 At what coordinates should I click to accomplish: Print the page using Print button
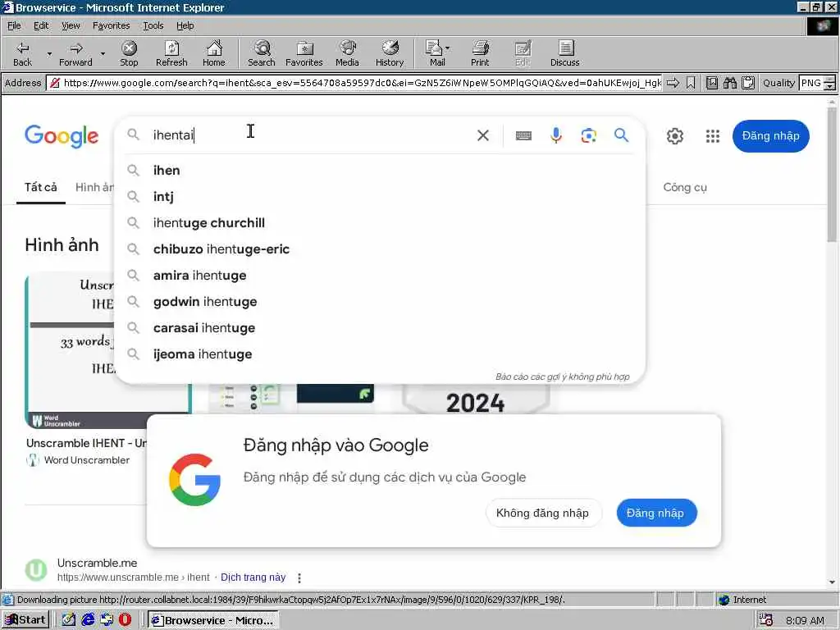coord(480,53)
